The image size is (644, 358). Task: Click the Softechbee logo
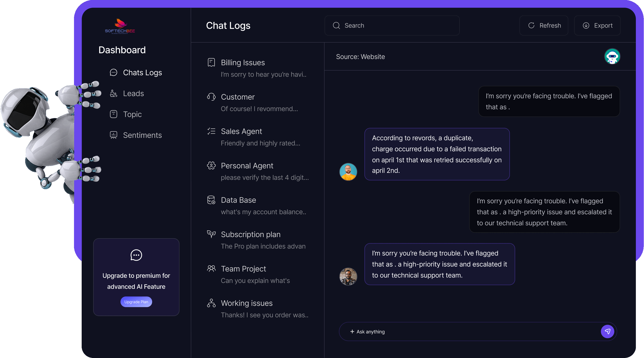coord(120,26)
